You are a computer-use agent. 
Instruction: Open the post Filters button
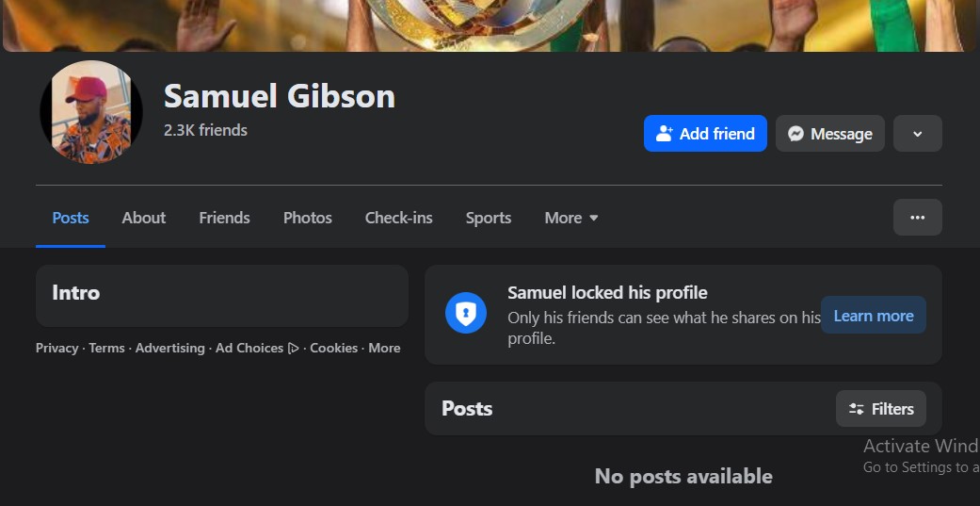click(x=880, y=408)
